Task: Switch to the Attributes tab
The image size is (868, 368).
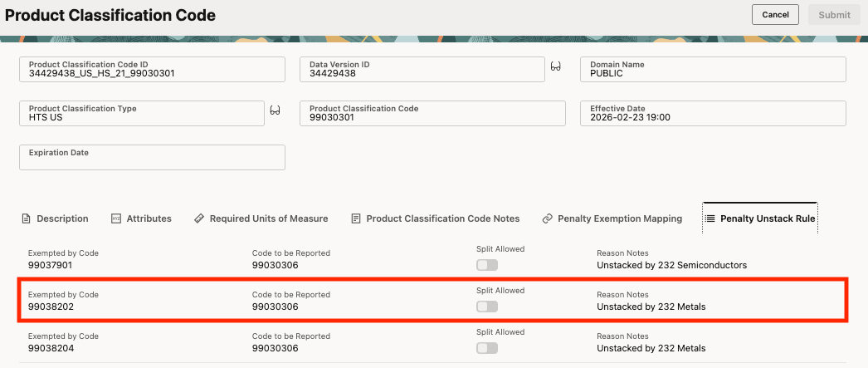Action: pos(141,218)
